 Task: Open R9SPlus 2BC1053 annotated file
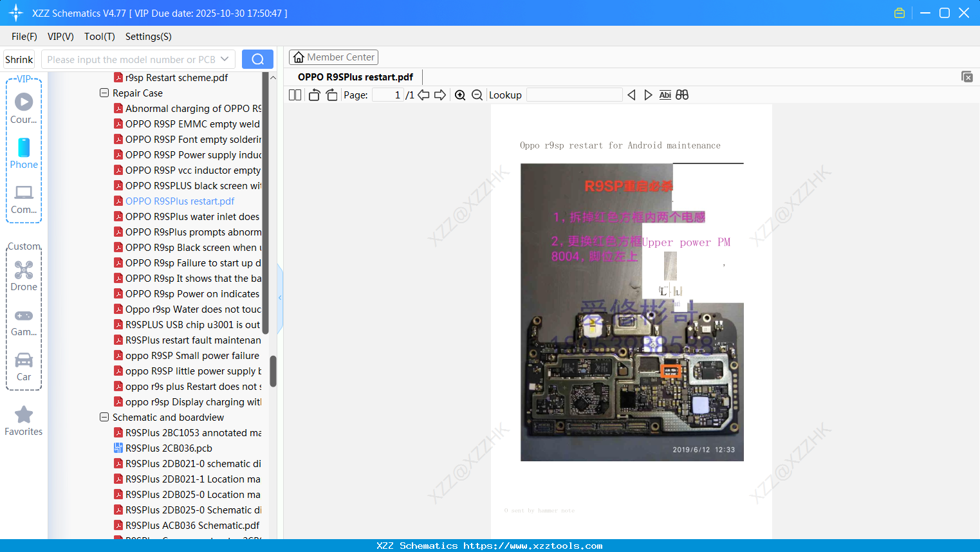point(188,433)
